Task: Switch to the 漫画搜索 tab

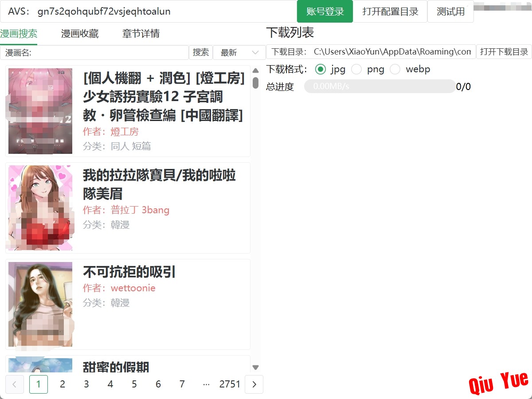Action: (x=19, y=34)
